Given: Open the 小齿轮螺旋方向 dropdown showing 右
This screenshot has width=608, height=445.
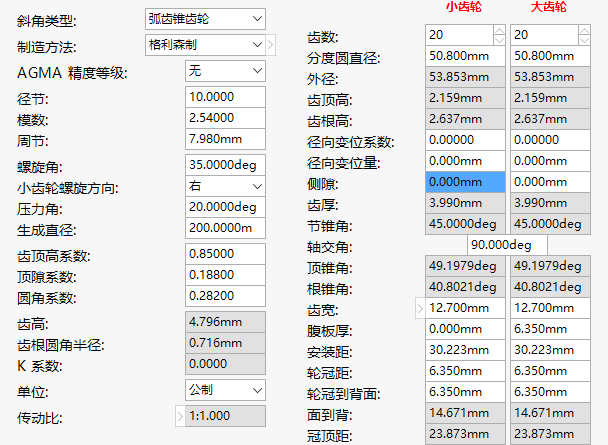Looking at the screenshot, I should [225, 186].
